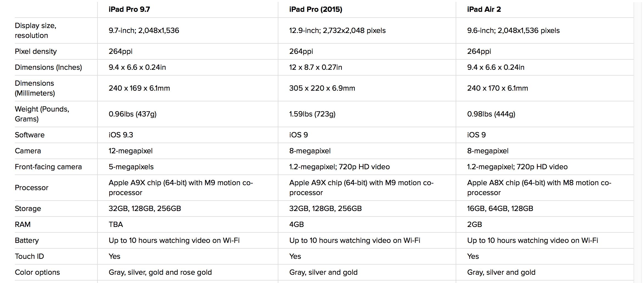Image resolution: width=644 pixels, height=283 pixels.
Task: Click the Apple A8X chip processor cell
Action: pos(539,188)
